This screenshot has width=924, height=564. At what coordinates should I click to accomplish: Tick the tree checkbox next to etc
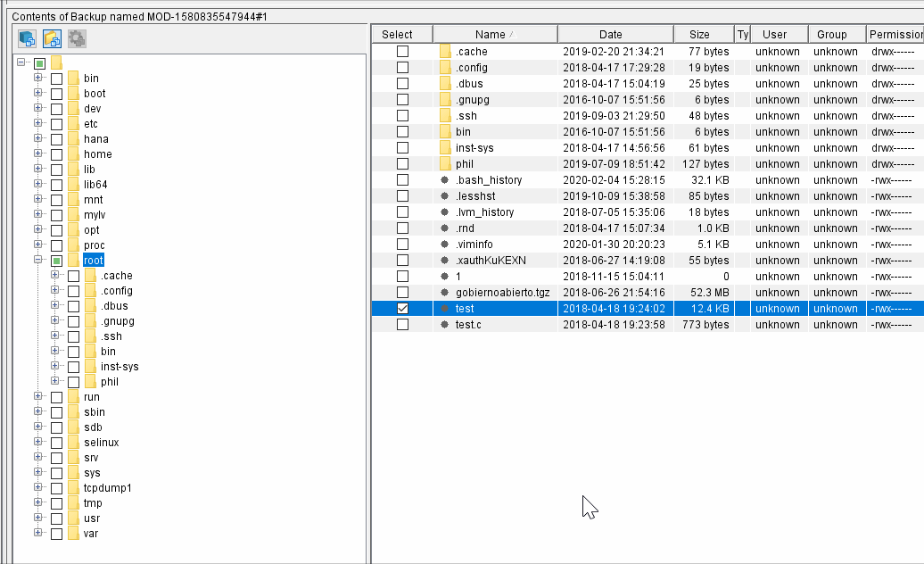56,124
